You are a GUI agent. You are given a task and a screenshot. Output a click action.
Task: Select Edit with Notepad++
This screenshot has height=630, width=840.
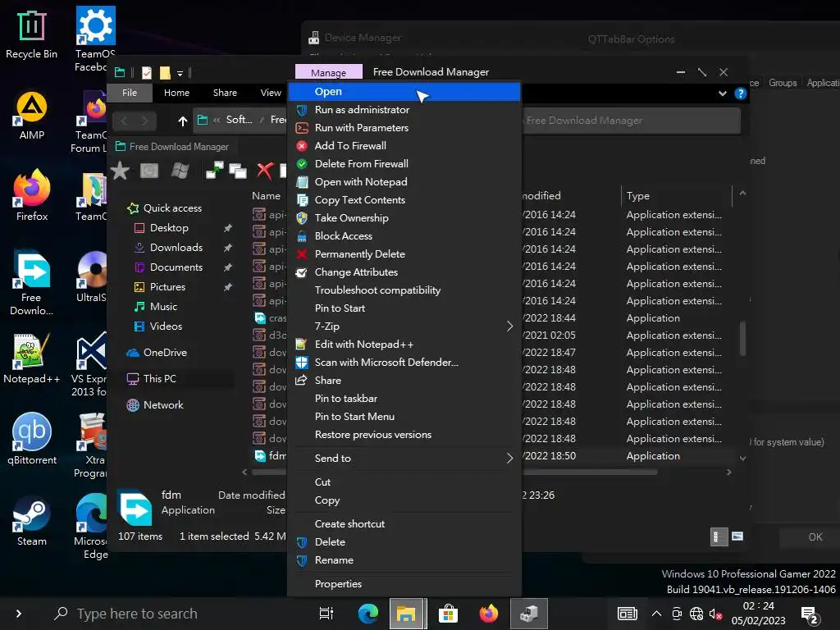tap(404, 345)
